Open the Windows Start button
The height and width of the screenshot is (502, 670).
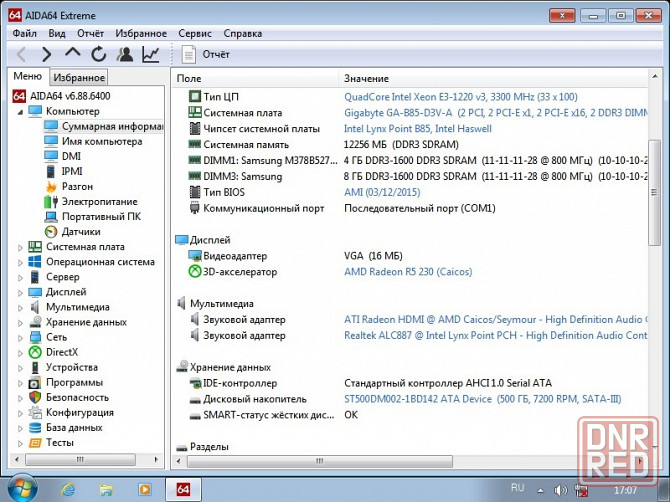point(22,489)
